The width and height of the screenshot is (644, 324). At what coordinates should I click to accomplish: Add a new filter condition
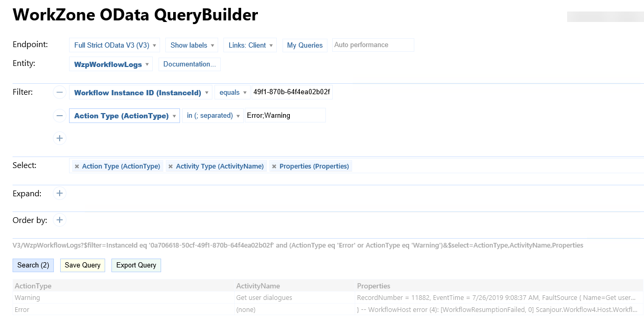click(x=60, y=138)
